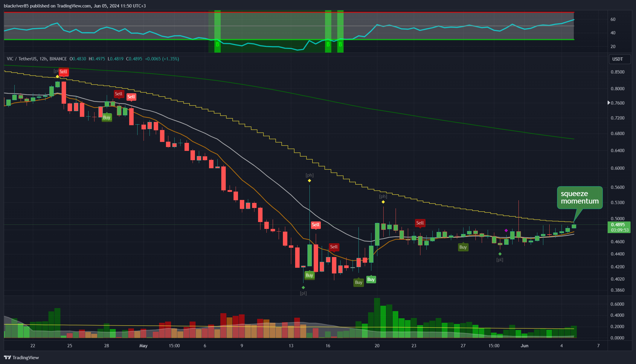636x364 pixels.
Task: Click the USDT currency button
Action: (x=620, y=59)
